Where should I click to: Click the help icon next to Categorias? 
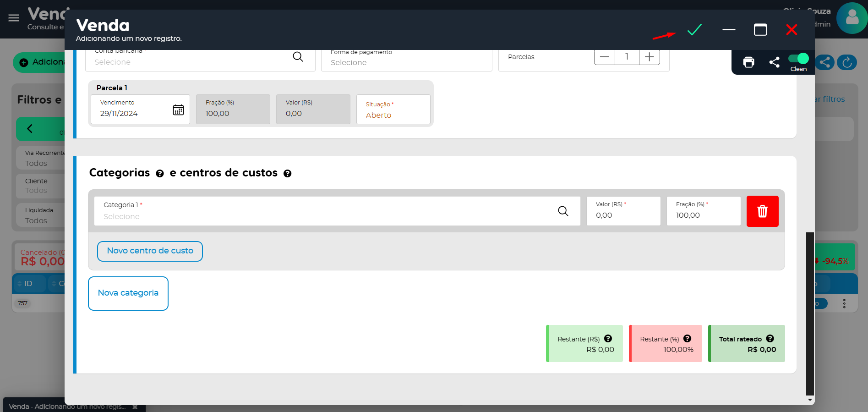click(x=160, y=174)
